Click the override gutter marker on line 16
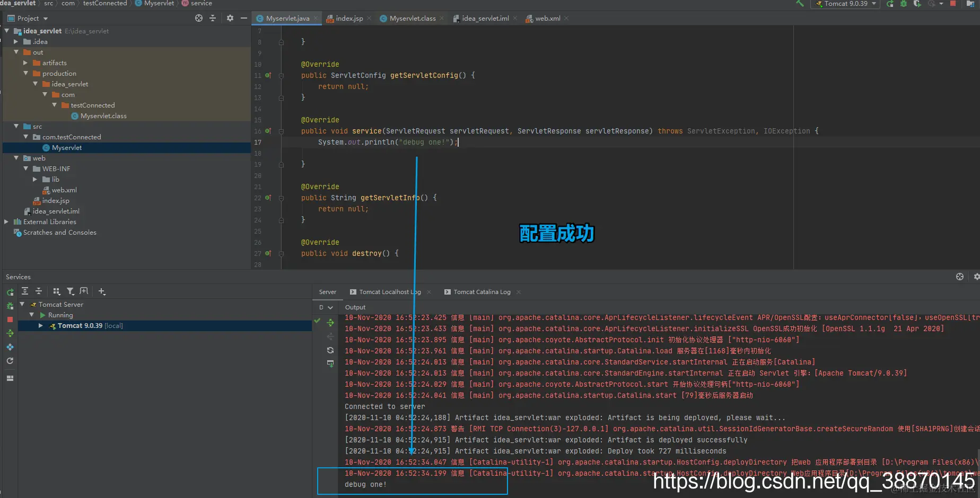 click(268, 131)
